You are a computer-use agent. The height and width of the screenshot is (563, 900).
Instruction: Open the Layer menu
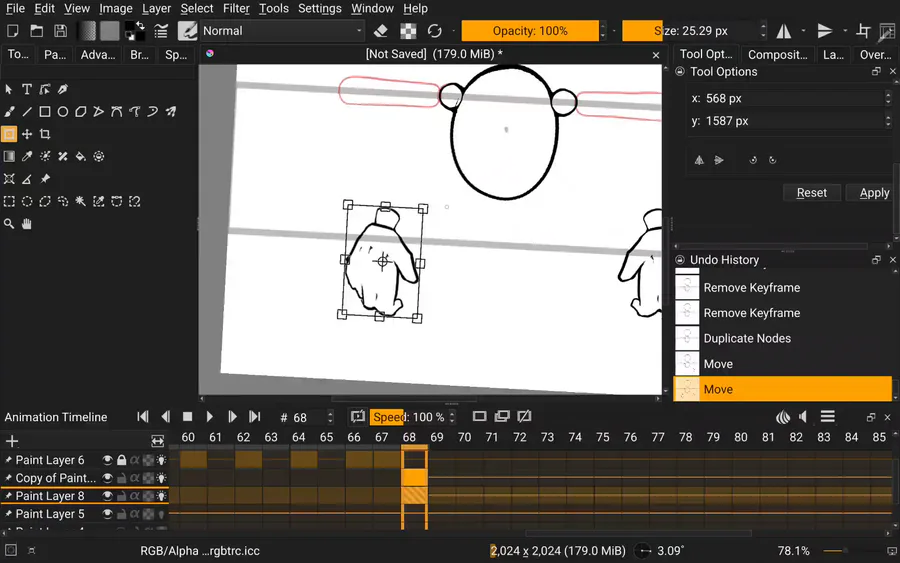tap(156, 8)
